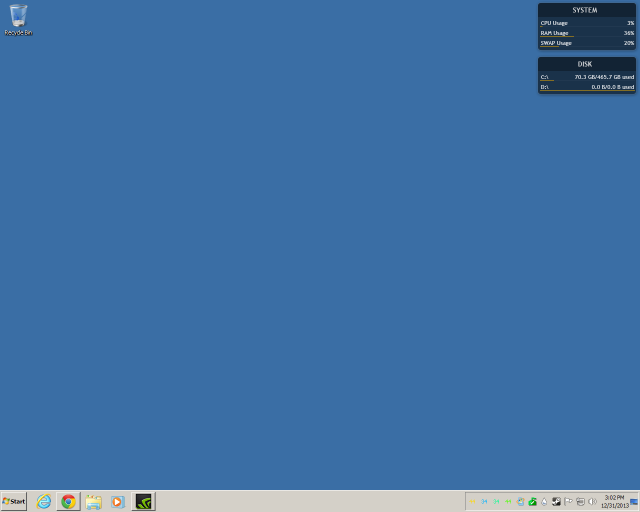Click the network connection tray icon
Image resolution: width=640 pixels, height=512 pixels.
(580, 501)
